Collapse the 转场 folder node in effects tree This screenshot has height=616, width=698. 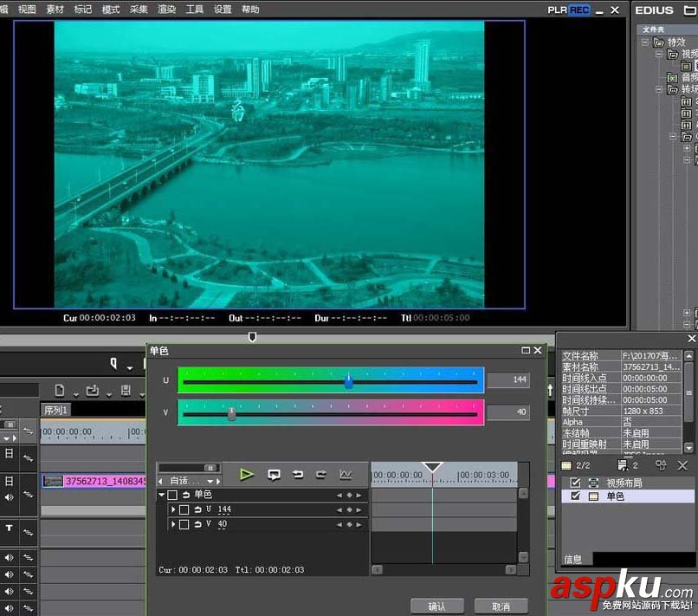pyautogui.click(x=659, y=89)
